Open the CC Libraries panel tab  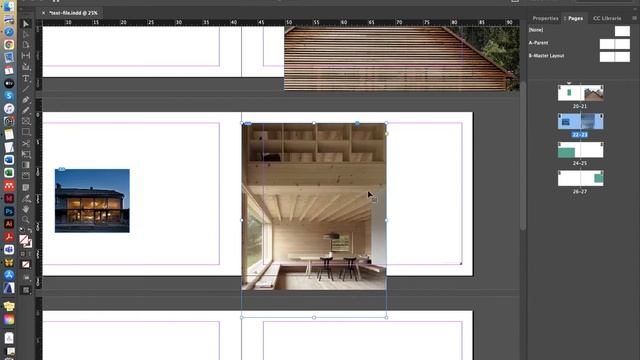coord(607,18)
